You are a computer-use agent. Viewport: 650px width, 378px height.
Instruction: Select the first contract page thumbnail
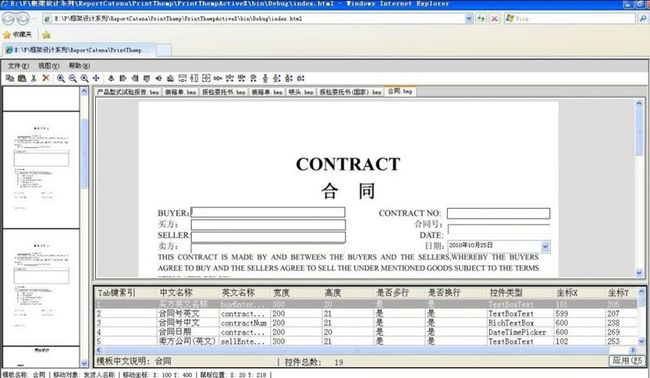point(41,170)
